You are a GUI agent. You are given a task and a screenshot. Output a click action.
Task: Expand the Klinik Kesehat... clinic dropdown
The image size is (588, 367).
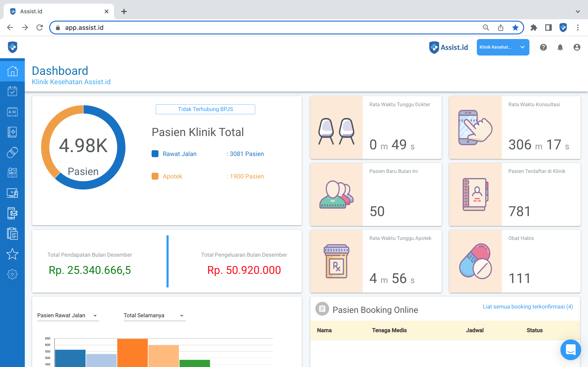tap(503, 47)
